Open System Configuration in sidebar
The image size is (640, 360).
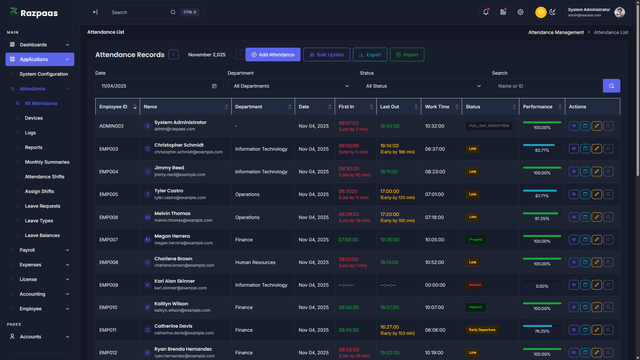click(x=44, y=74)
